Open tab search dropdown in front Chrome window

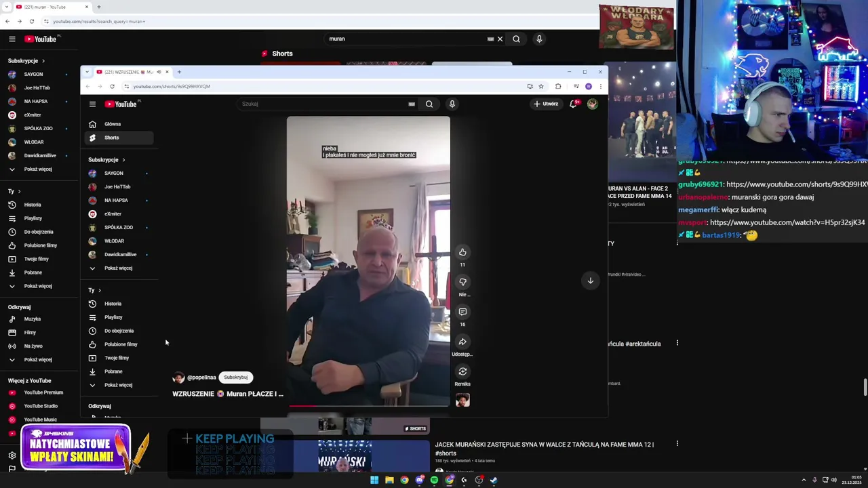[87, 72]
